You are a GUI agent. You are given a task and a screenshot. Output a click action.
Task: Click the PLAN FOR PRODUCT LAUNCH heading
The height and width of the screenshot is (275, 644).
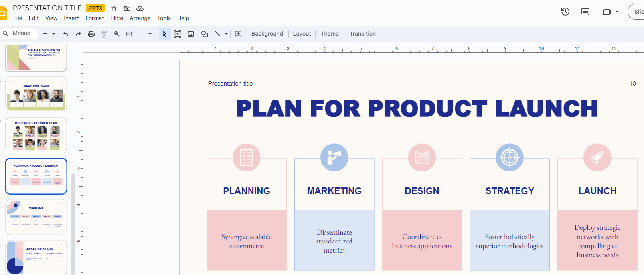[x=417, y=109]
